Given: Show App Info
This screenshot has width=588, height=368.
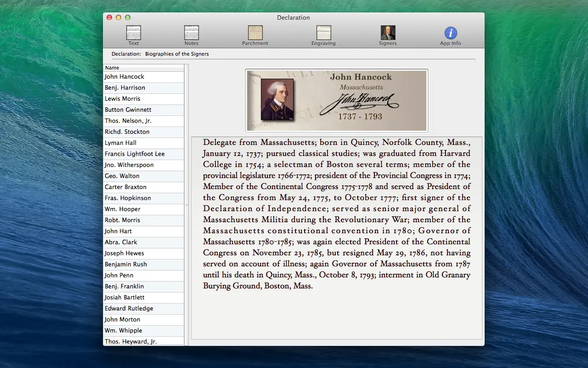Looking at the screenshot, I should [450, 34].
